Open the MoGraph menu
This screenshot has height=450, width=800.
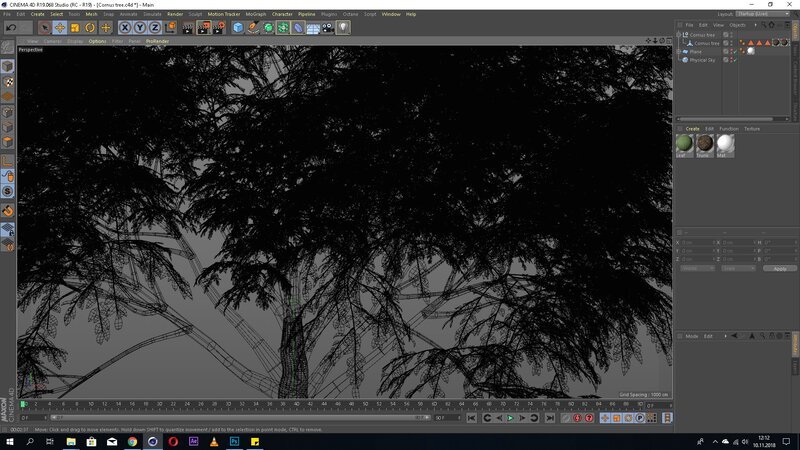click(257, 14)
